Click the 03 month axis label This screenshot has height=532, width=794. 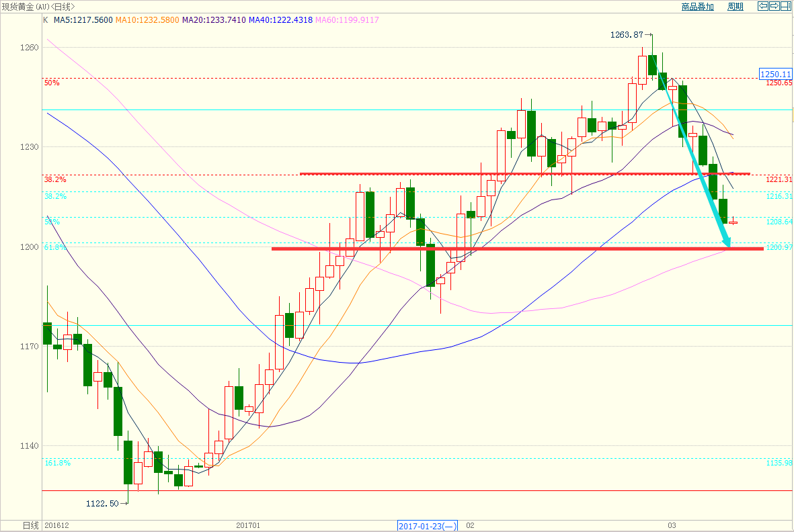click(x=672, y=526)
